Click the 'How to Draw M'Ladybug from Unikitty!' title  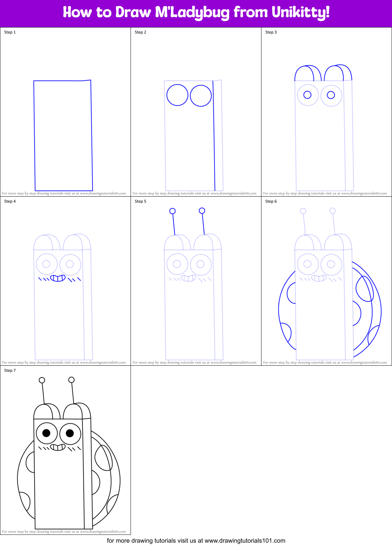coord(196,13)
